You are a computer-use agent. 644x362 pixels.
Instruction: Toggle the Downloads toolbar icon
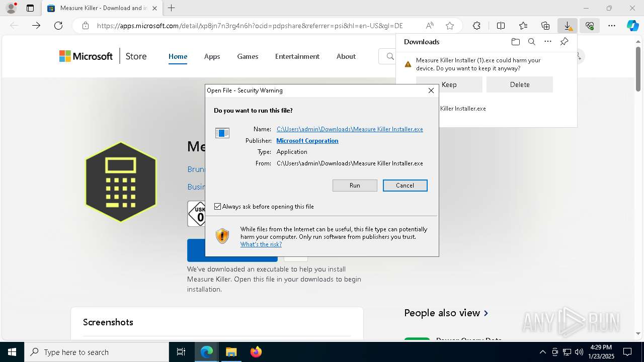click(x=568, y=26)
